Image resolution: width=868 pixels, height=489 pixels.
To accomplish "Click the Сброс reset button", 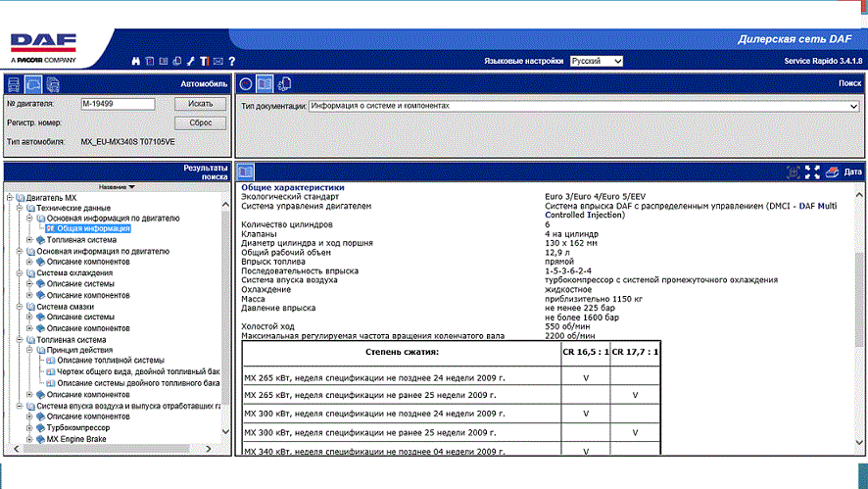I will click(201, 122).
